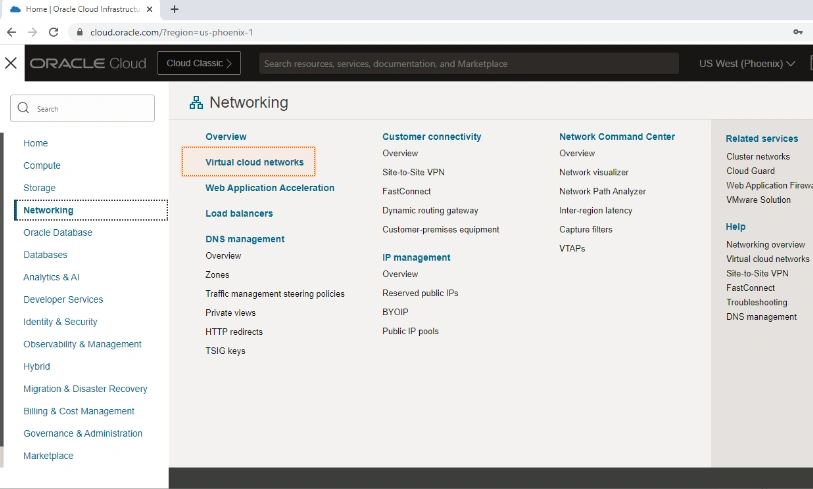Viewport: 813px width, 489px height.
Task: Open the DNS management heading link
Action: coord(245,239)
